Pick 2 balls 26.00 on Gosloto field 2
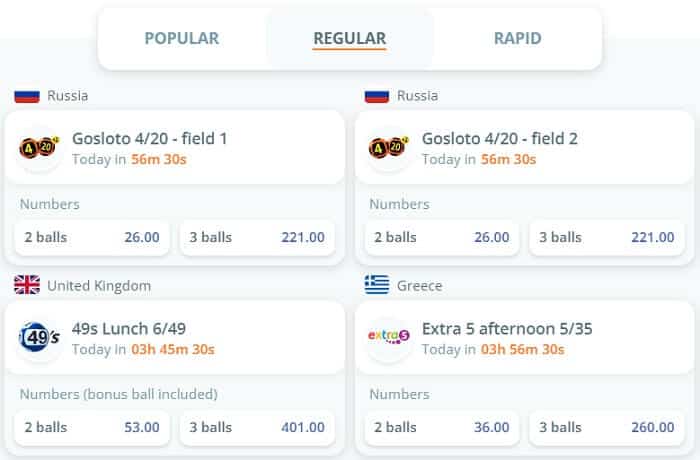The width and height of the screenshot is (700, 460). click(x=442, y=238)
